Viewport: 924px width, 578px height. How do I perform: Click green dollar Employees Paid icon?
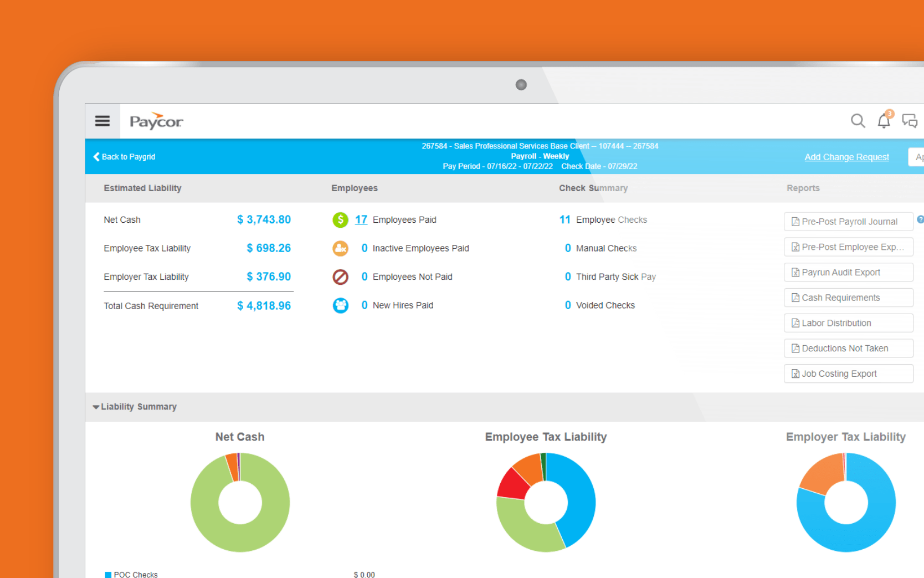coord(340,220)
